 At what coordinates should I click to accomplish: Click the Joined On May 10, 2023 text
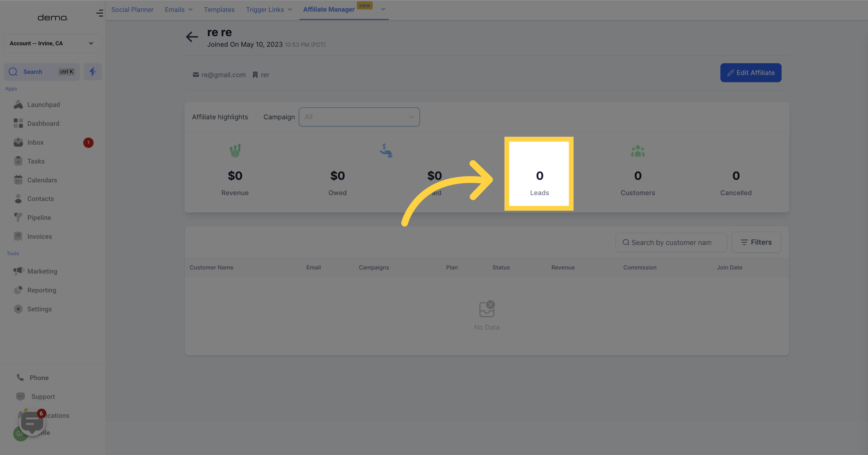click(x=245, y=45)
